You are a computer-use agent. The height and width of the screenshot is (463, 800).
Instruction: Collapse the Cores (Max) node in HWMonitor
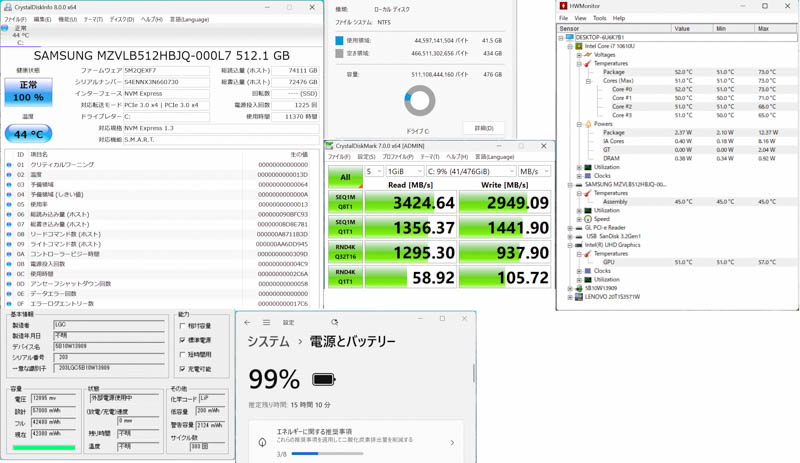tap(588, 81)
